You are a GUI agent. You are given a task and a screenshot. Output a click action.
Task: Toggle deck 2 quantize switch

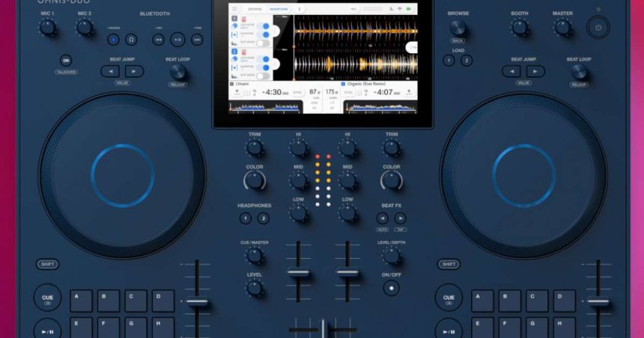[263, 68]
